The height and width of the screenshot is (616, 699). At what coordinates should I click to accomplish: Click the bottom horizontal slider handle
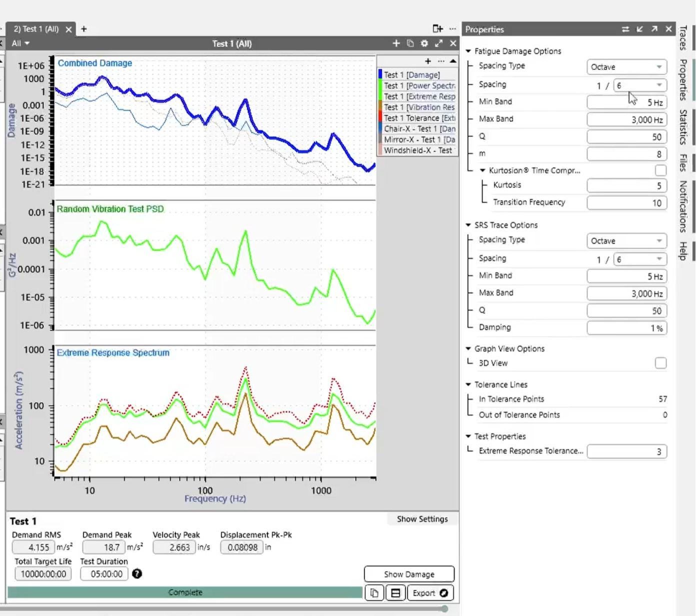(444, 608)
